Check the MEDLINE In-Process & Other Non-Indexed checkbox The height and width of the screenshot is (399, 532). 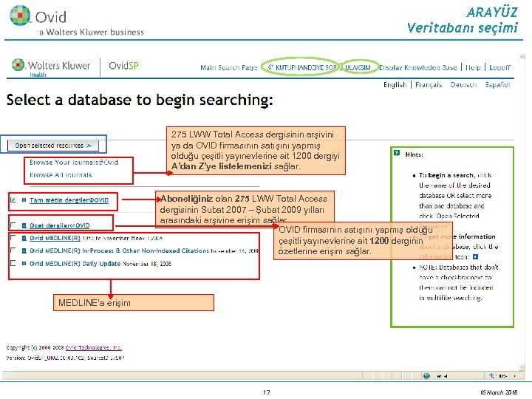coord(13,250)
